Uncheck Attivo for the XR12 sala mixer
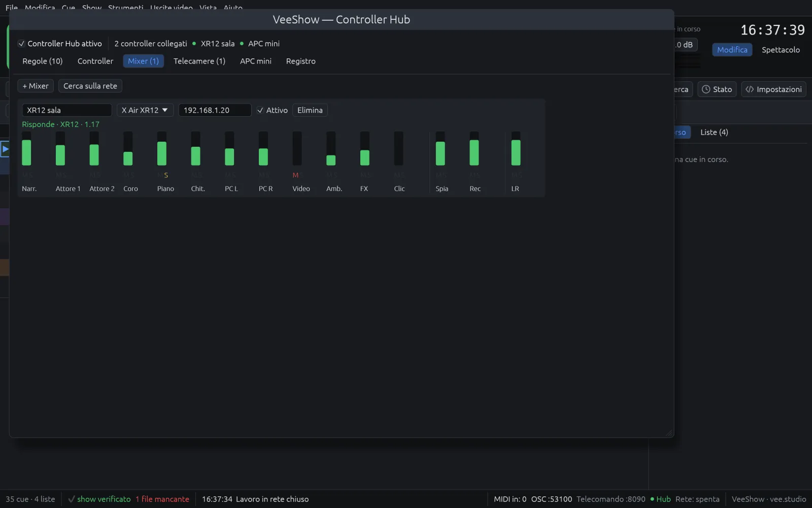 (260, 110)
